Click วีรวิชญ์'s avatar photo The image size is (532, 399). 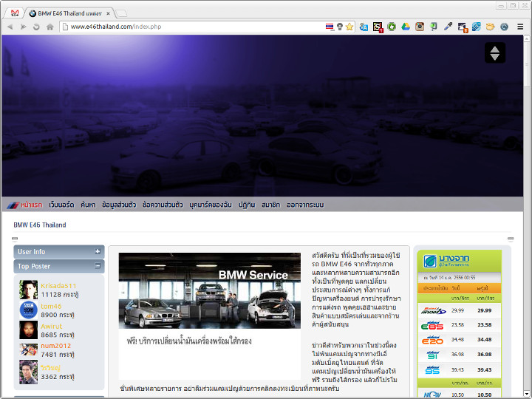coord(29,372)
